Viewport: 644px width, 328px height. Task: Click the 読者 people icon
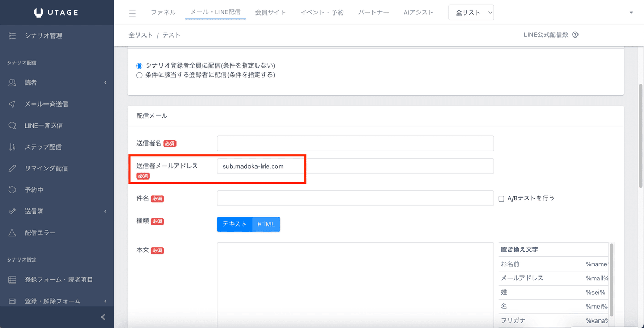tap(12, 83)
